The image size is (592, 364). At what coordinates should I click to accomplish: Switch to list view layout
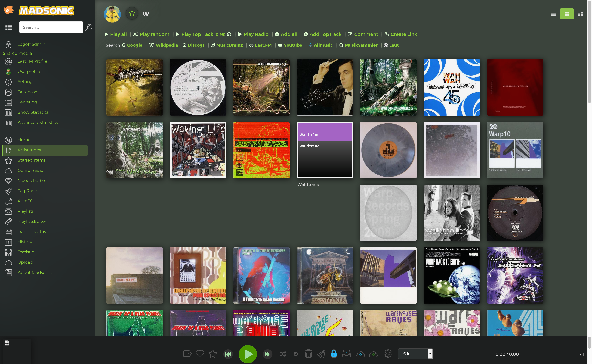tap(553, 14)
